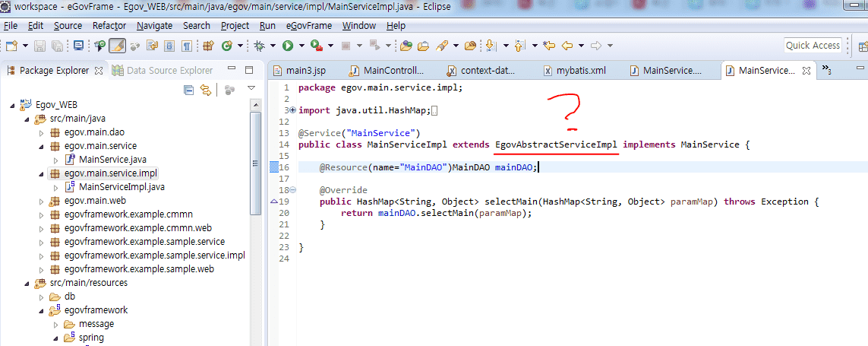
Task: Close the MainServiceImpl editor tab
Action: (x=806, y=71)
